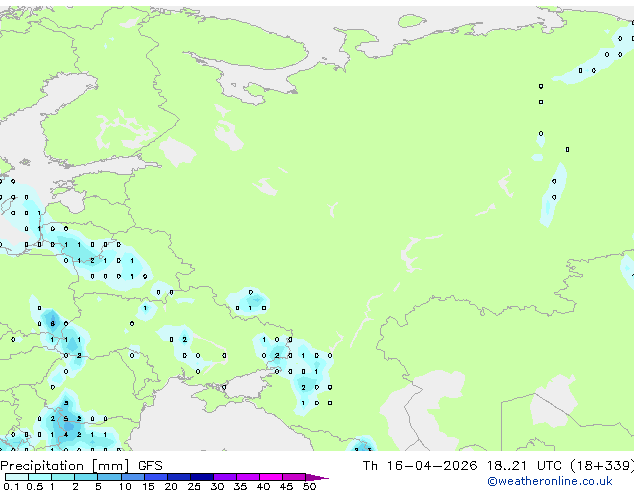Pick the 0.5–1 mm legend swatch

[x=40, y=477]
